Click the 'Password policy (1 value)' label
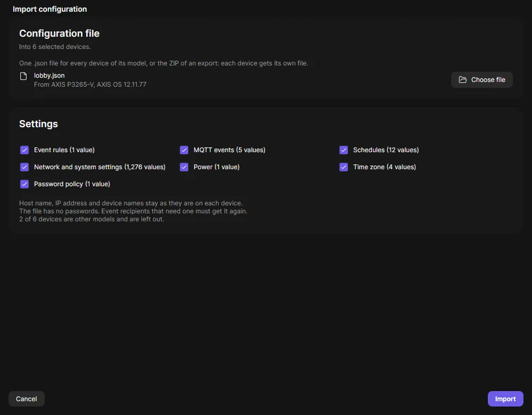 click(x=72, y=184)
